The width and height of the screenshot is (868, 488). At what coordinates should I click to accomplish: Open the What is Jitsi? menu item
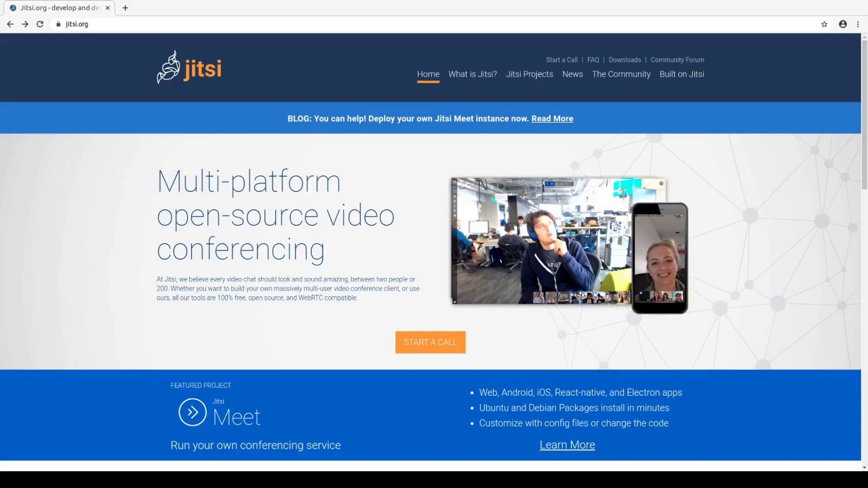pyautogui.click(x=473, y=74)
